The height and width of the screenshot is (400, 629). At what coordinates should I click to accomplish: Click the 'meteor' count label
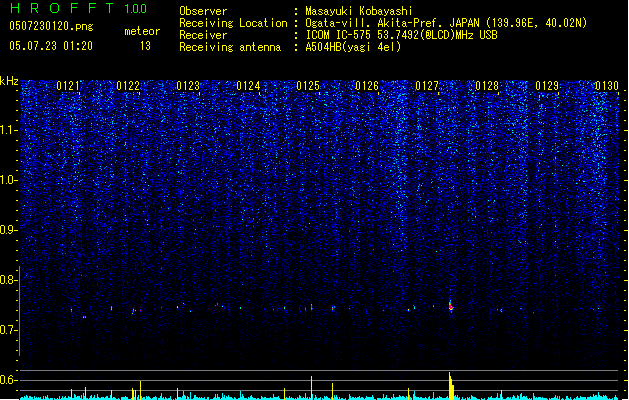click(x=142, y=31)
